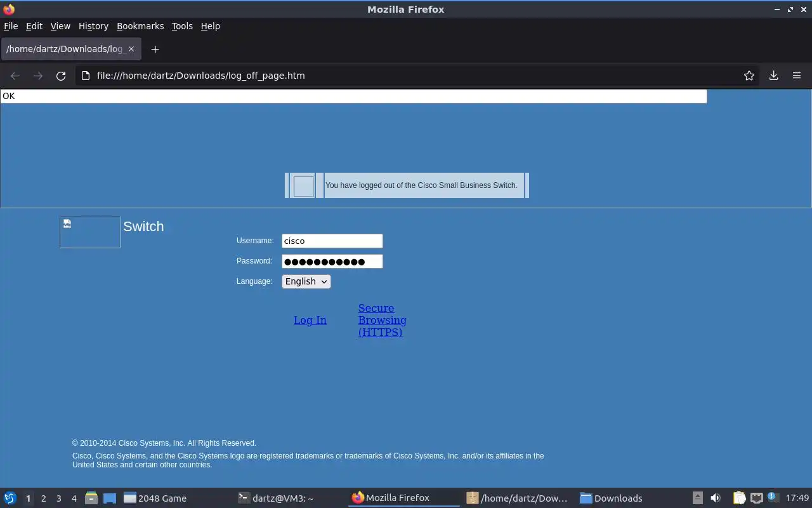812x508 pixels.
Task: Click the Cisco registered trademarks notice text
Action: (x=308, y=460)
